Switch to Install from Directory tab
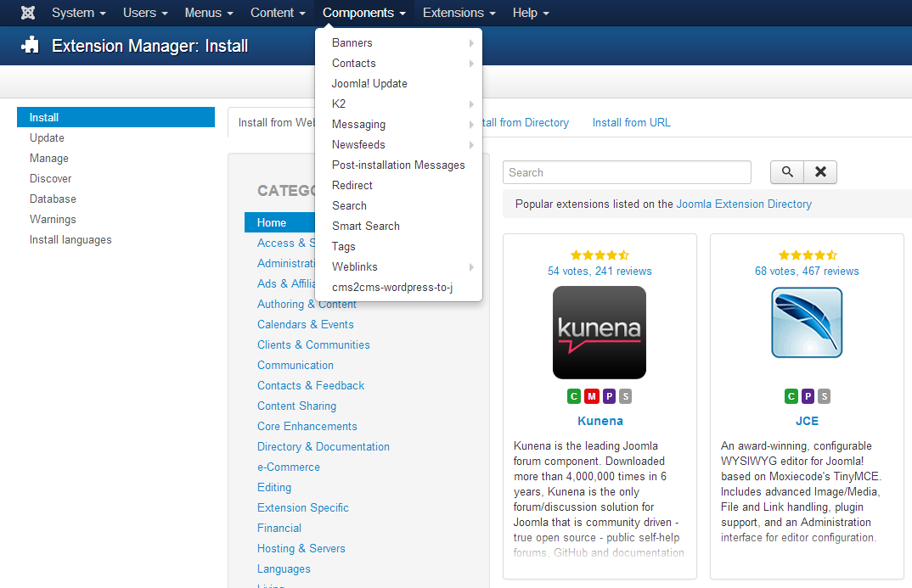Screen dimensions: 912x588 (526, 122)
